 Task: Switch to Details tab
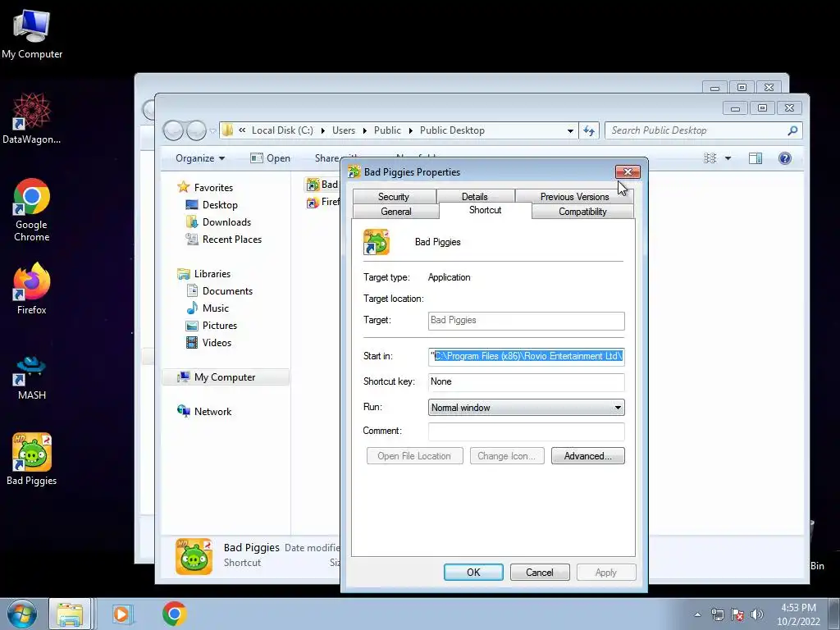click(475, 197)
